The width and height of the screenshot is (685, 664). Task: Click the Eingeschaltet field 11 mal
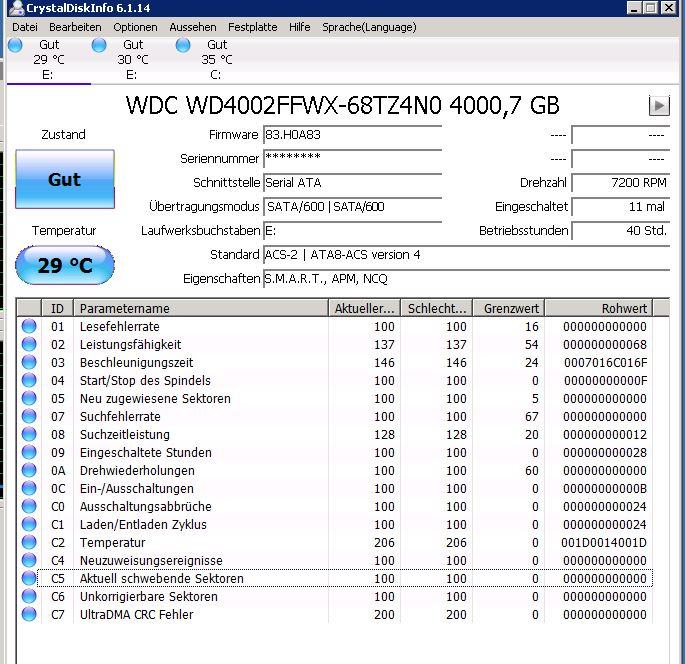[x=620, y=207]
